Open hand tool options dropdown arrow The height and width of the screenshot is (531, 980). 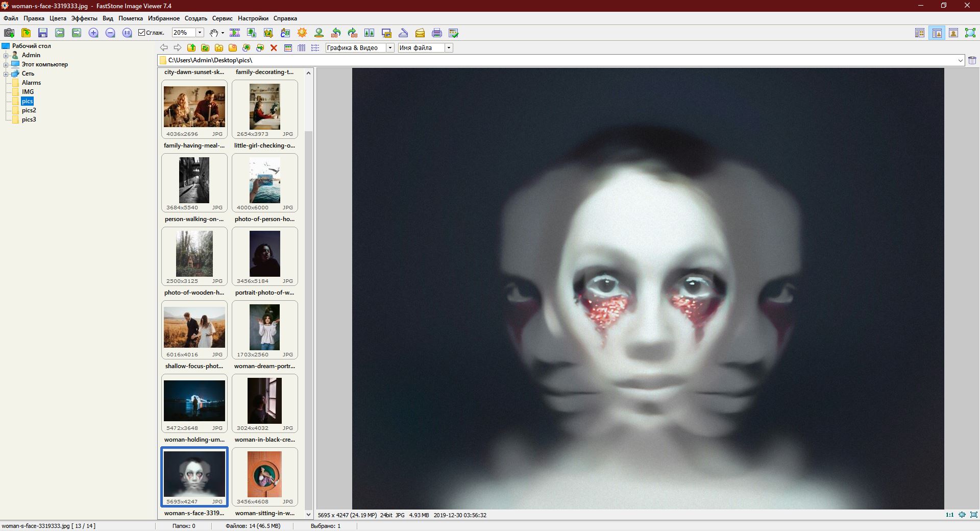tap(223, 33)
